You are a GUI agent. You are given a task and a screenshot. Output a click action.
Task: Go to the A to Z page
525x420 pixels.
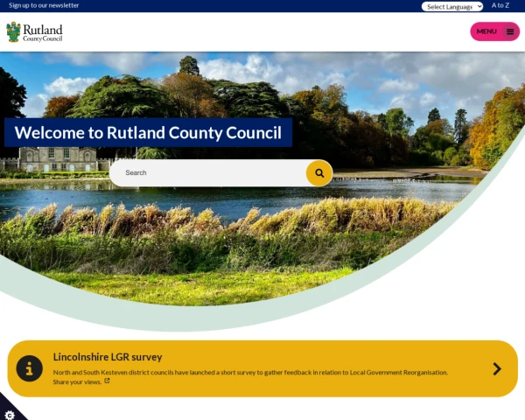point(500,5)
